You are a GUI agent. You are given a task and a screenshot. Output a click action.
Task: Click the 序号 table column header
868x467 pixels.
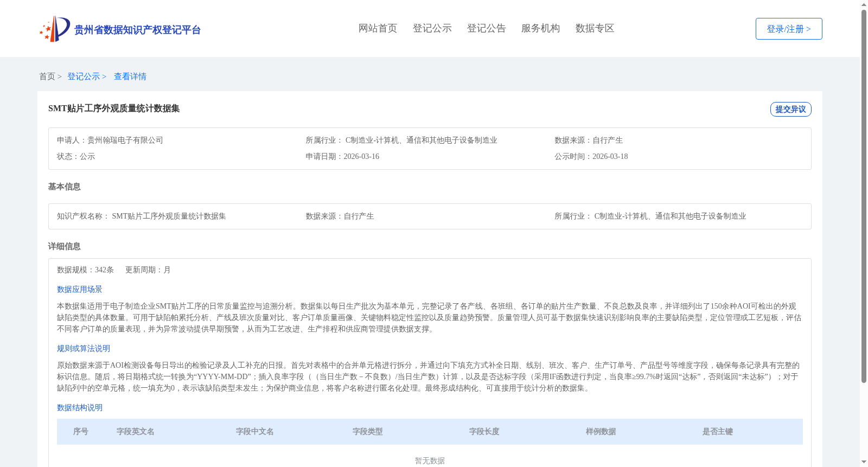81,432
